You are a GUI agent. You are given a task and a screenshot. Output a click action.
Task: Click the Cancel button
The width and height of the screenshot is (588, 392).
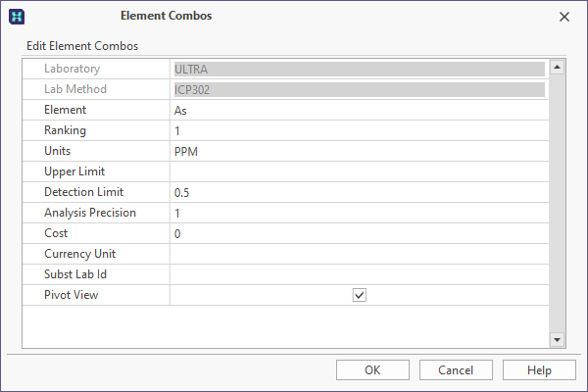pyautogui.click(x=456, y=370)
